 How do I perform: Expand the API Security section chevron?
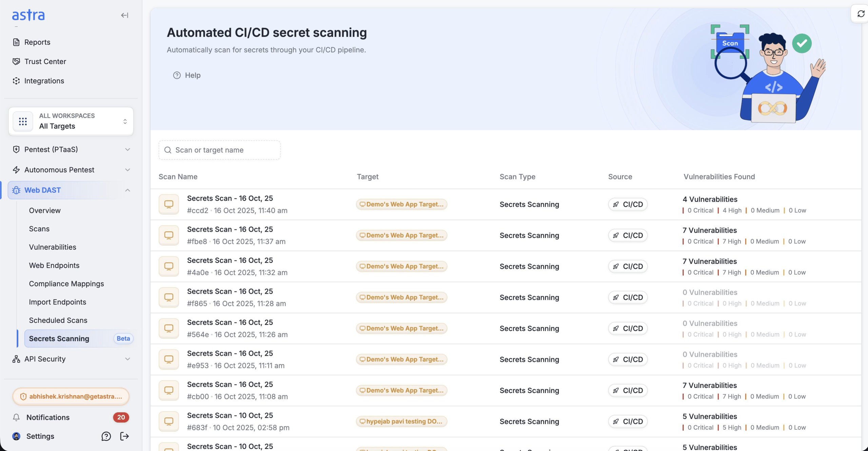point(127,359)
